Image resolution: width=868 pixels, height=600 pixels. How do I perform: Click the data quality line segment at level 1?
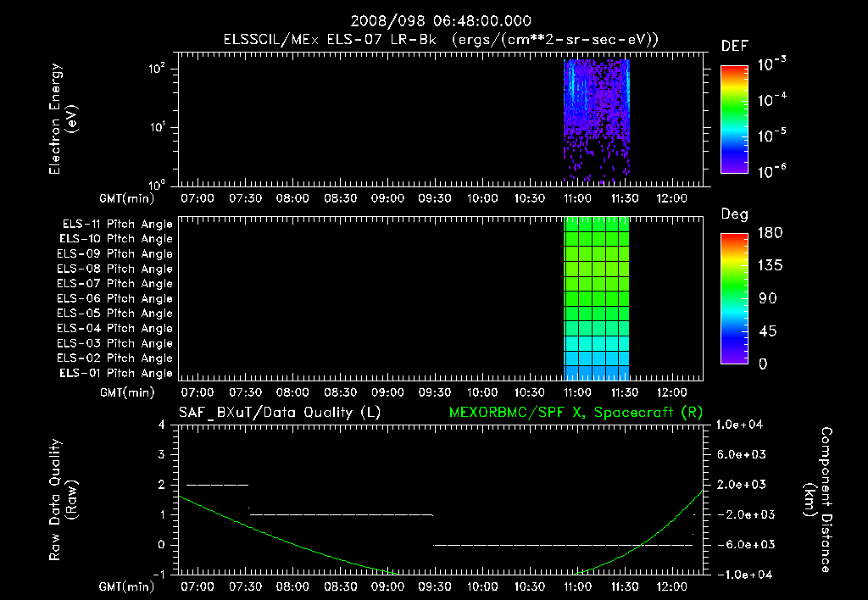[x=341, y=514]
